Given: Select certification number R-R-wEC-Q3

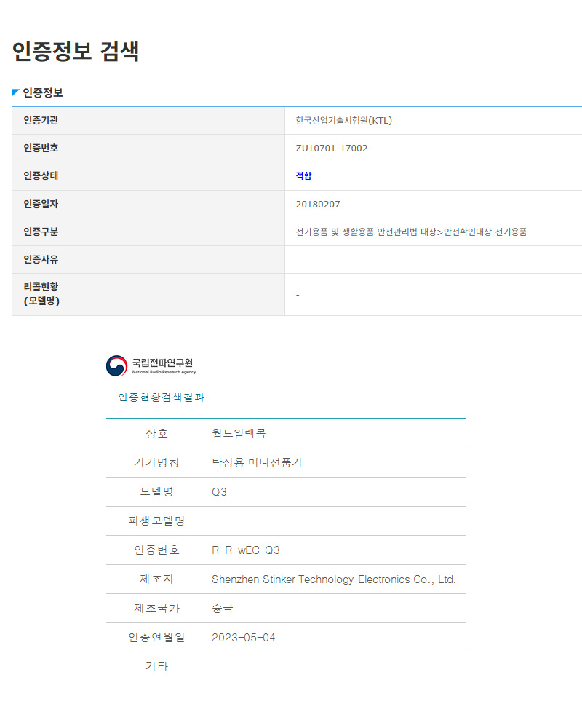Looking at the screenshot, I should click(x=245, y=550).
